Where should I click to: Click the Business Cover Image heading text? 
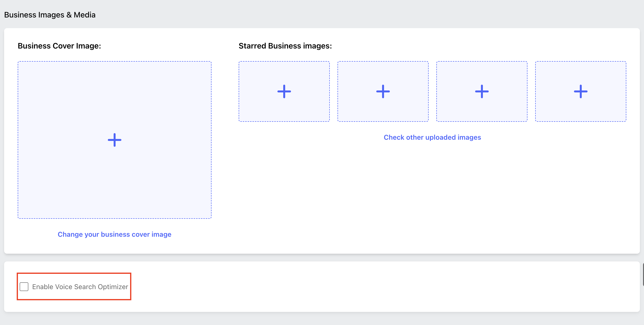(x=59, y=46)
